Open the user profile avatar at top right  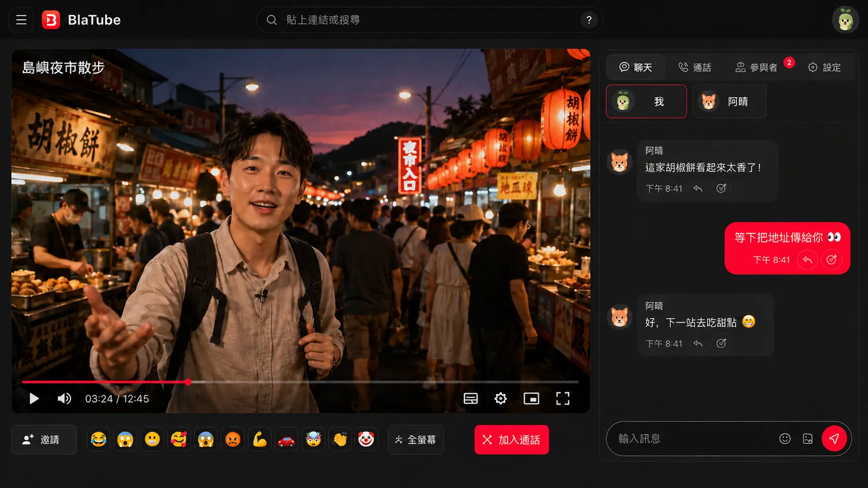coord(845,20)
